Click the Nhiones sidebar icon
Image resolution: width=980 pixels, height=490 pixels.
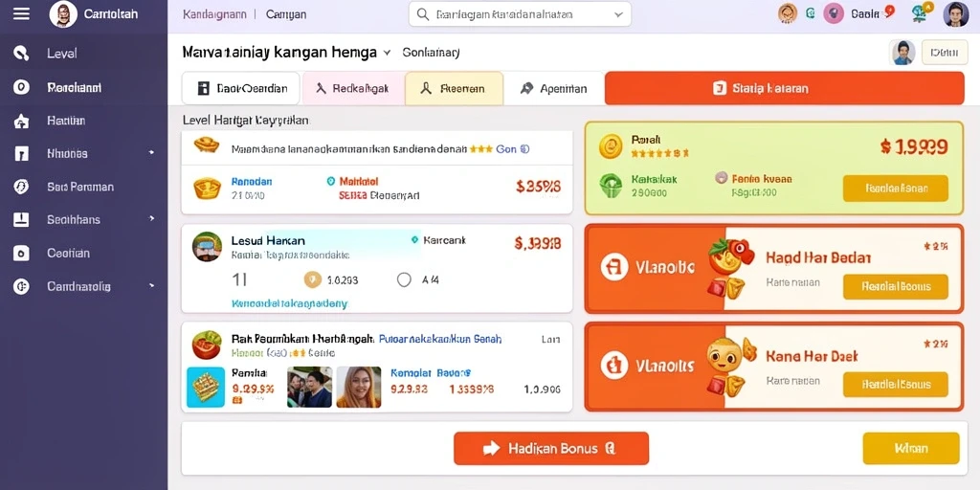coord(21,154)
